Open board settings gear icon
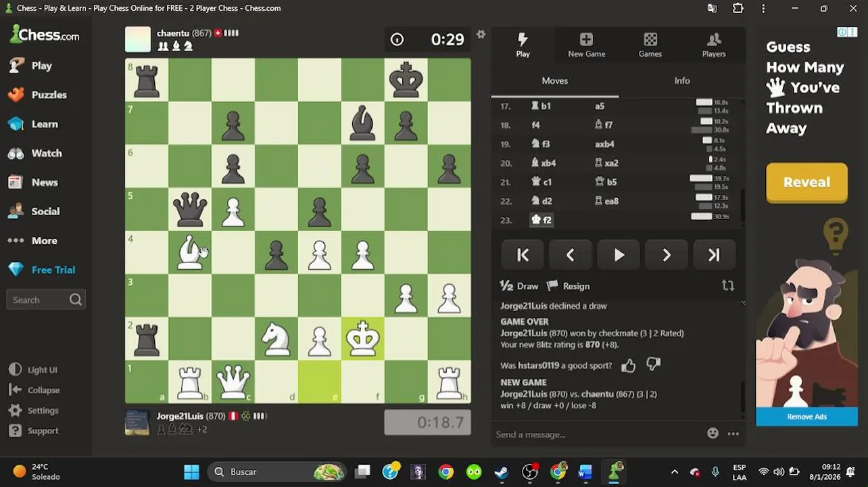This screenshot has width=868, height=487. click(481, 34)
